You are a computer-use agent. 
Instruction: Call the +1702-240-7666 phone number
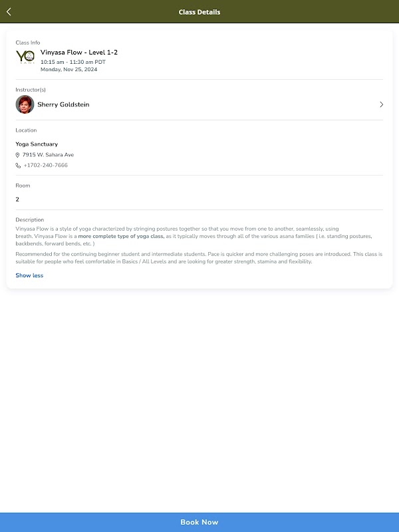point(45,166)
